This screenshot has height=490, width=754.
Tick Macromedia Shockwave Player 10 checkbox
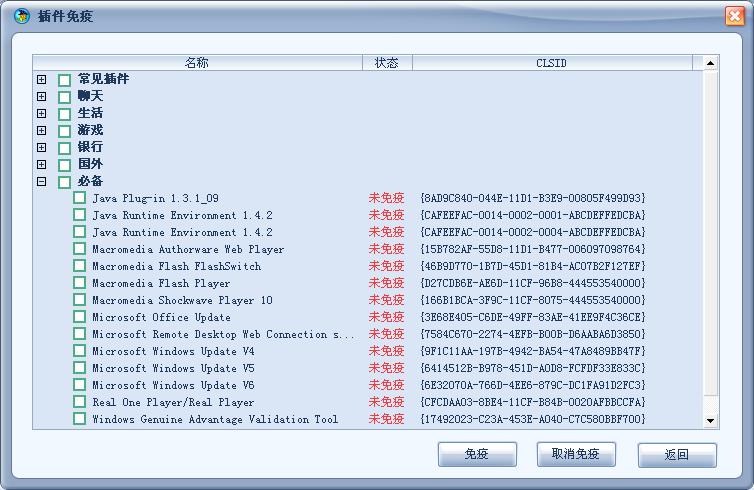click(x=80, y=300)
